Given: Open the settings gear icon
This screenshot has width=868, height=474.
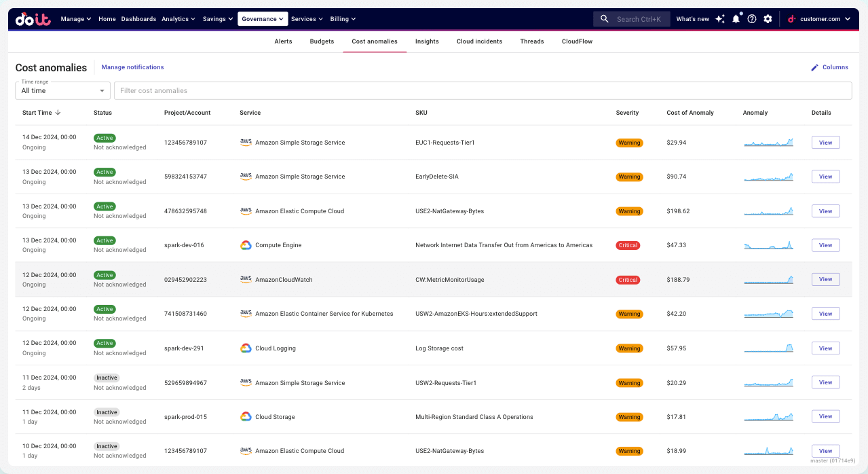Looking at the screenshot, I should (x=768, y=19).
